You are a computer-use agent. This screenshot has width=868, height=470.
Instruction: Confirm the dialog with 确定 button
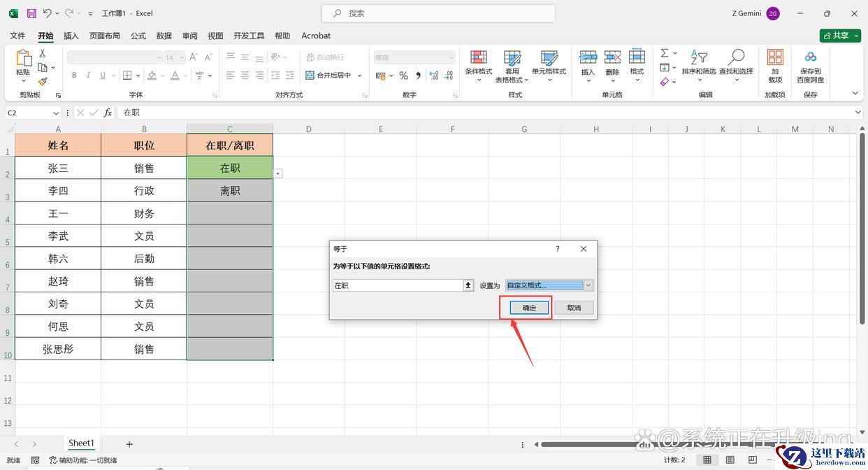529,308
